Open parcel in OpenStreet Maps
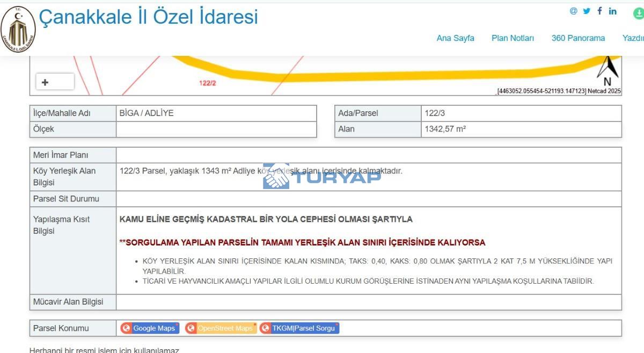The height and width of the screenshot is (353, 644). click(x=220, y=328)
